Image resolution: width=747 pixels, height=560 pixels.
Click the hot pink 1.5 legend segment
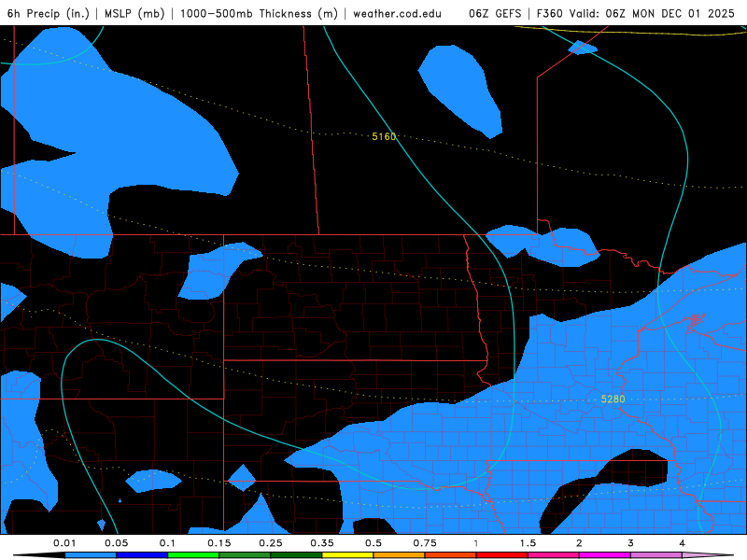point(554,555)
